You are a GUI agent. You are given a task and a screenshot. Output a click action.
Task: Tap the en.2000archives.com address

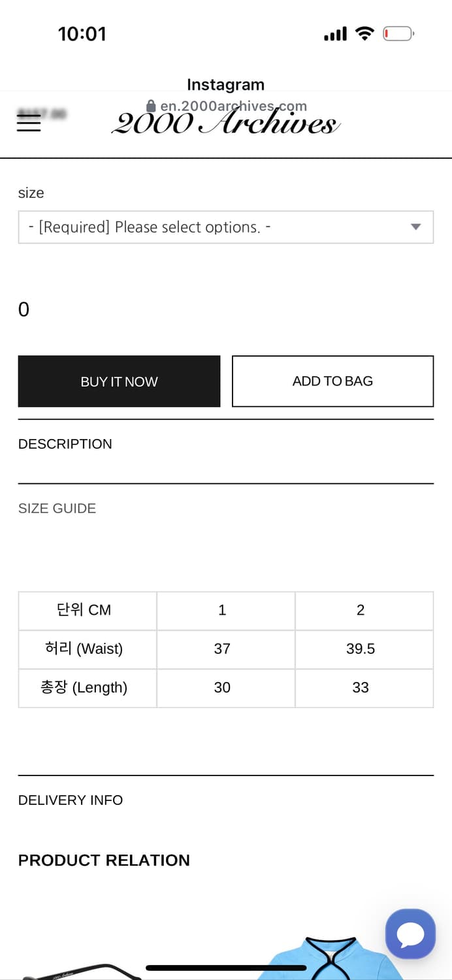point(233,106)
